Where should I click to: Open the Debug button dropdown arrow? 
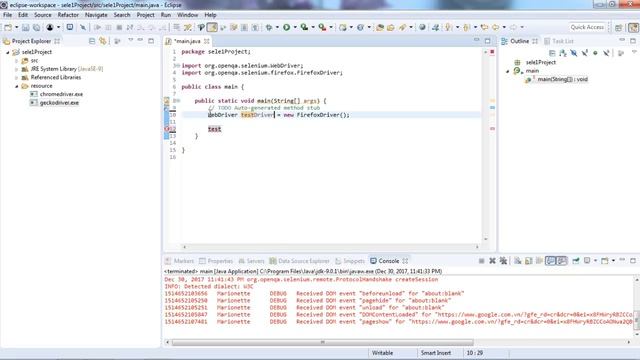[x=277, y=27]
